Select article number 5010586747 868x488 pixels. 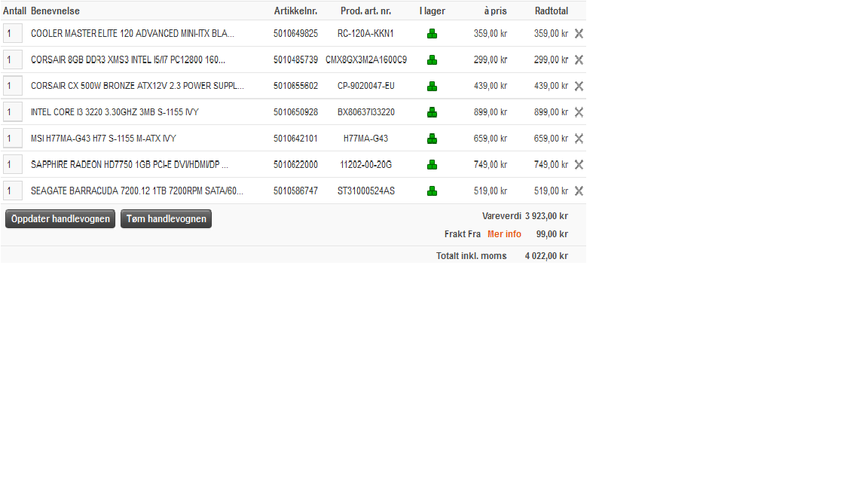[295, 191]
